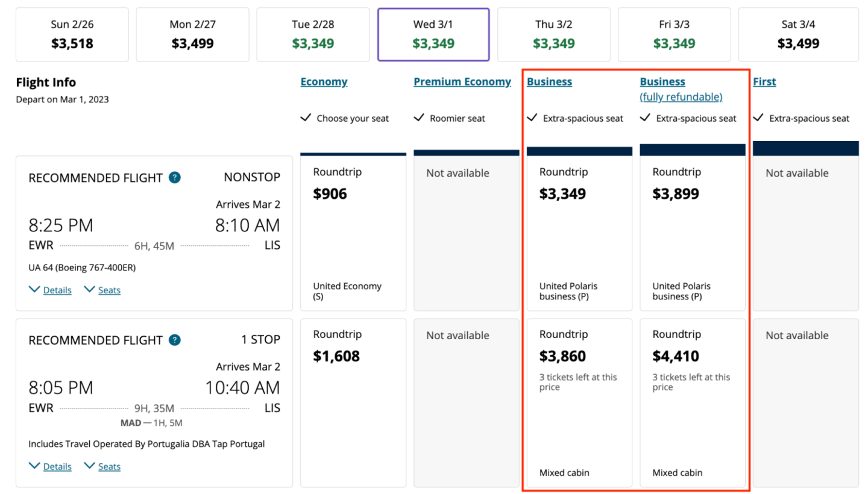Click the First cabin header link
Screen dimensions: 868x494
(x=764, y=82)
